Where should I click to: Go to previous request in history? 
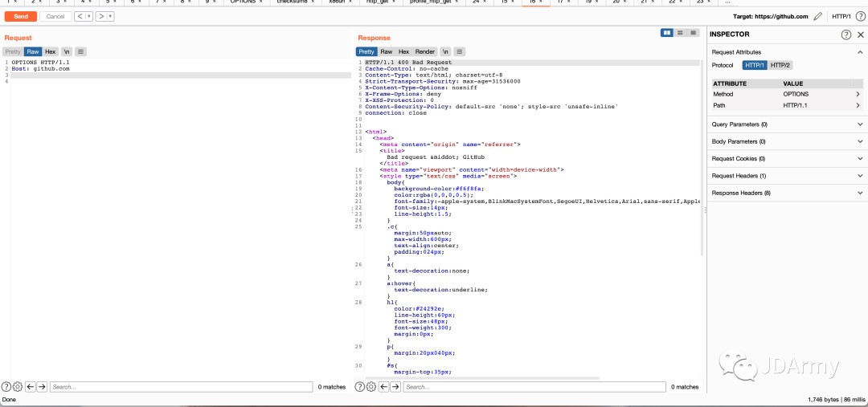pos(81,17)
